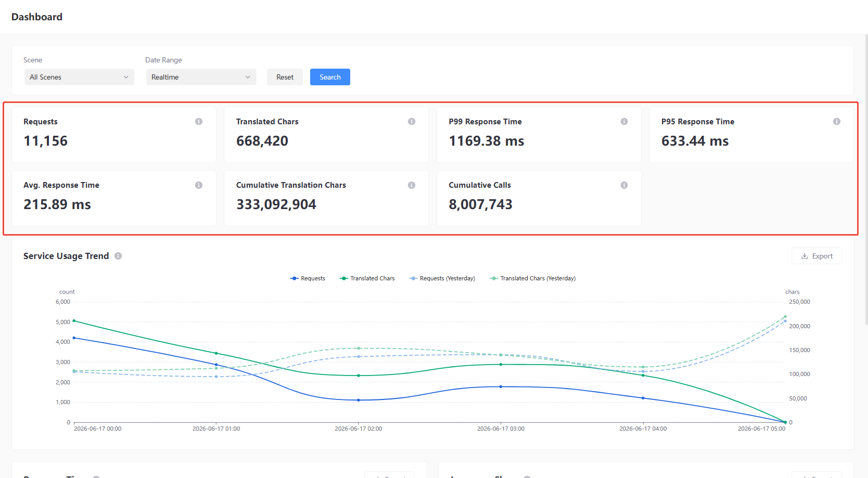Click the Translated Chars info icon
868x478 pixels.
(x=412, y=122)
